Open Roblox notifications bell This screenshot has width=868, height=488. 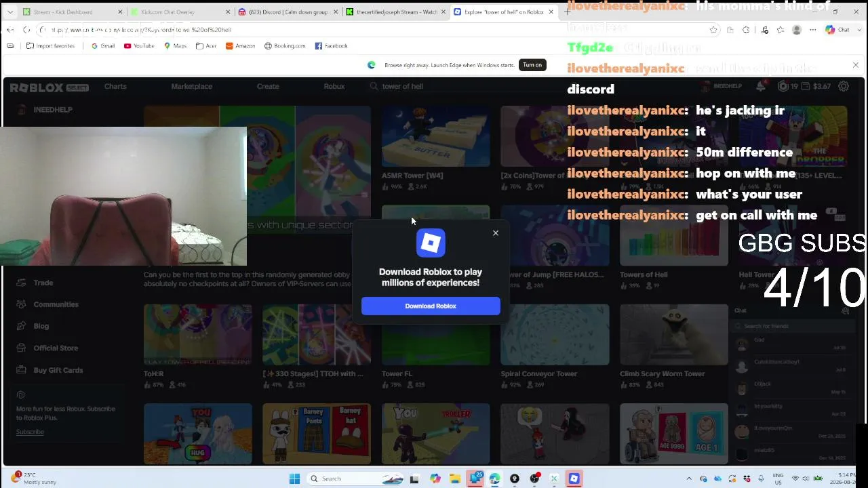[x=761, y=86]
